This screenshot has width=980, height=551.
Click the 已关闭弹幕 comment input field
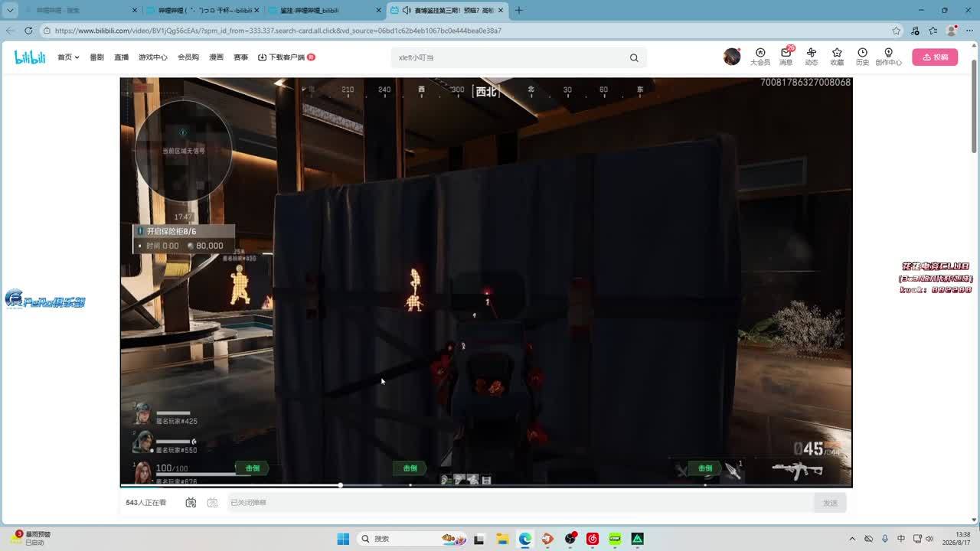click(x=521, y=503)
